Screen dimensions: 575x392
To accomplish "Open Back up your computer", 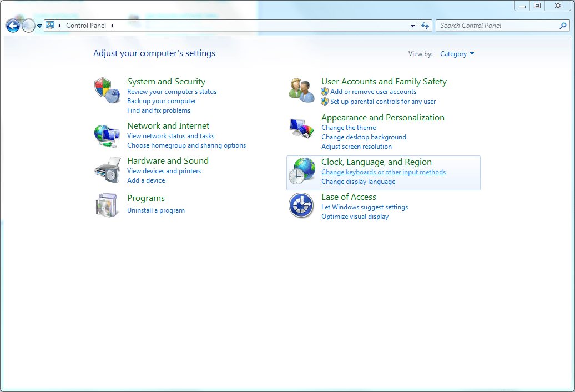I will tap(162, 101).
